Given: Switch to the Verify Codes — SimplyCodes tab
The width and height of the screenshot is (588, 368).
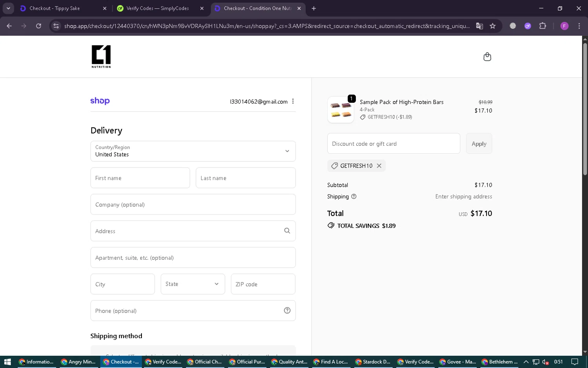Looking at the screenshot, I should 161,8.
